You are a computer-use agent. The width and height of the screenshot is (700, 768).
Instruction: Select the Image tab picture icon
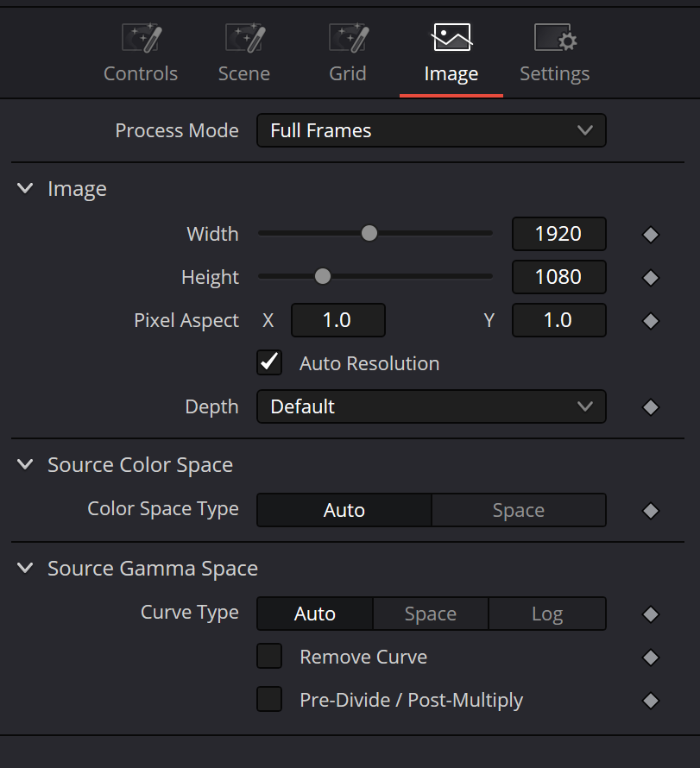[451, 37]
